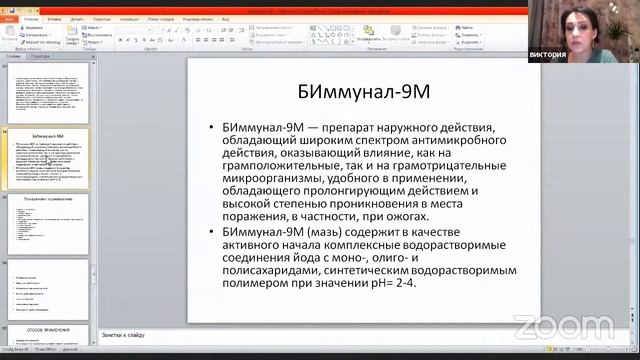The height and width of the screenshot is (360, 640).
Task: Click the change case Aa button
Action: [x=171, y=40]
